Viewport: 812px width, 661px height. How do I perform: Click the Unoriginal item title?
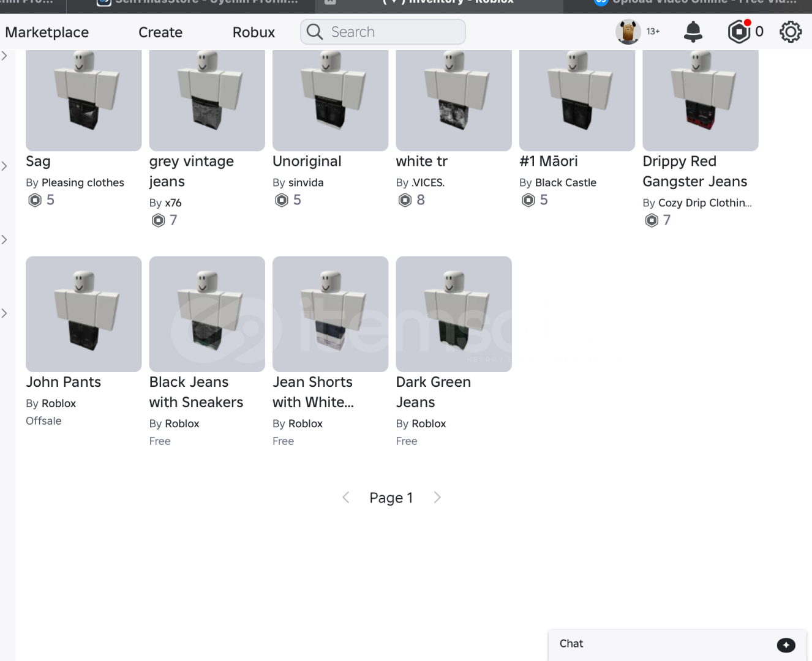[x=307, y=162]
